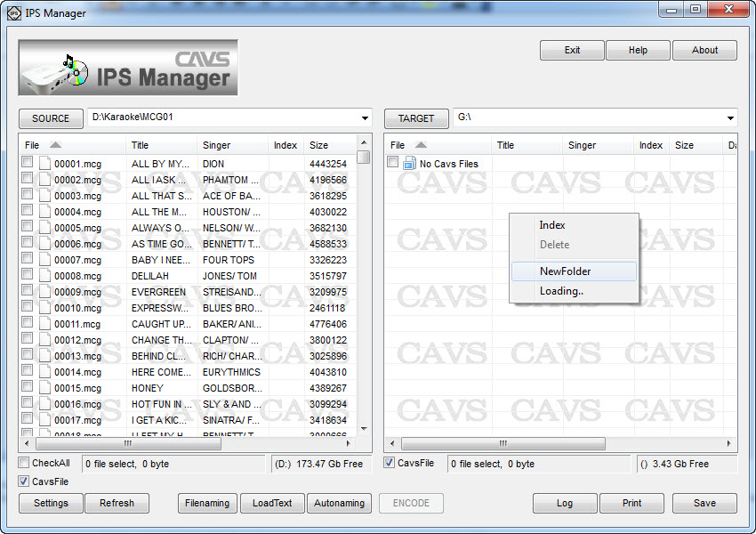756x534 pixels.
Task: Open the target drive G:\ dropdown
Action: pos(730,118)
